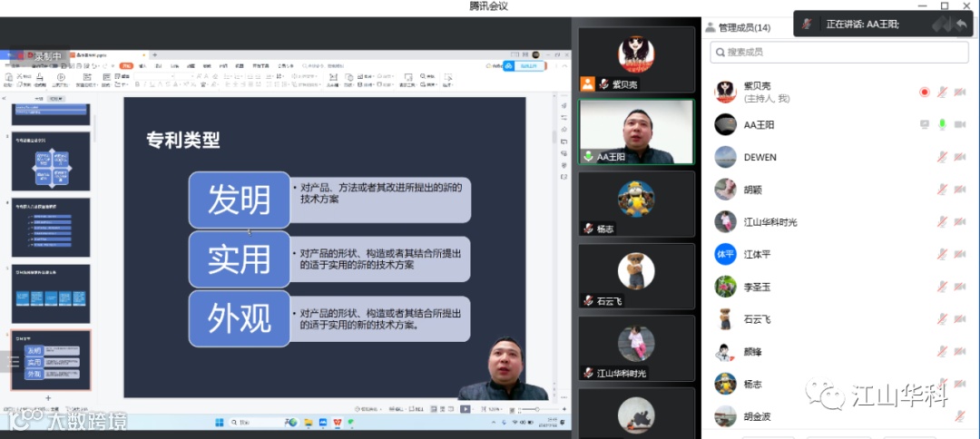The image size is (980, 439).
Task: Click the 外观 block on the slide
Action: [240, 318]
